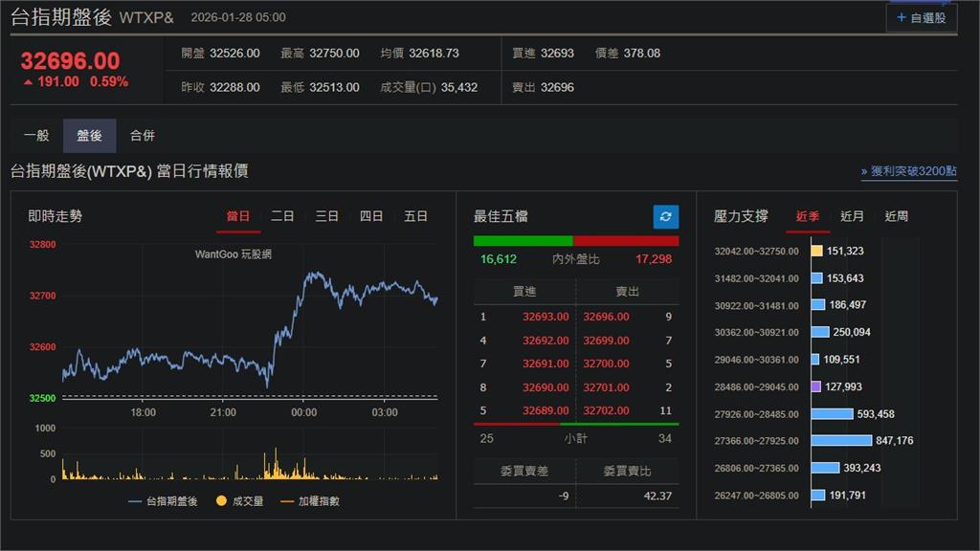Switch to the 一般 tab
980x551 pixels.
coord(36,136)
